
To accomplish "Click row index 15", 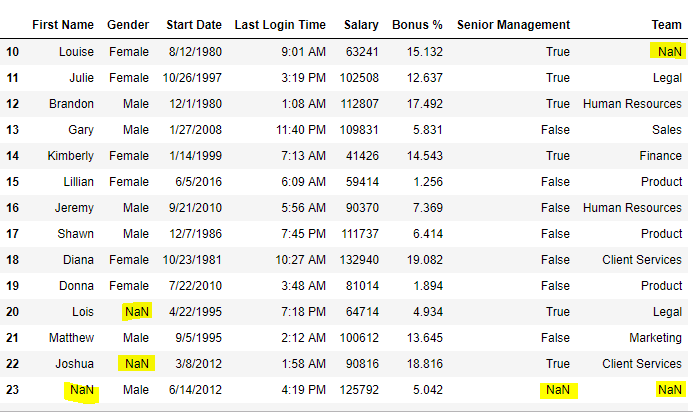I will 12,182.
